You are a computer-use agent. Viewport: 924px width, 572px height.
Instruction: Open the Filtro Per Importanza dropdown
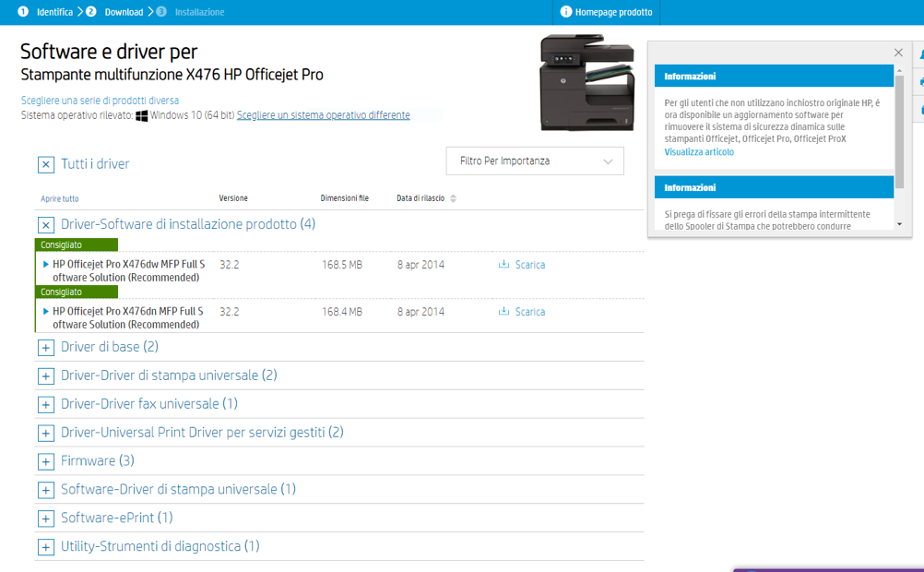coord(535,161)
